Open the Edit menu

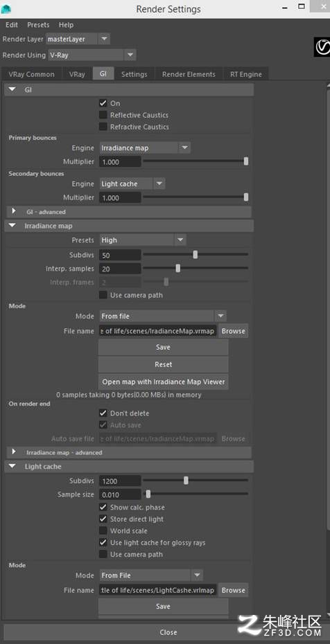click(12, 25)
